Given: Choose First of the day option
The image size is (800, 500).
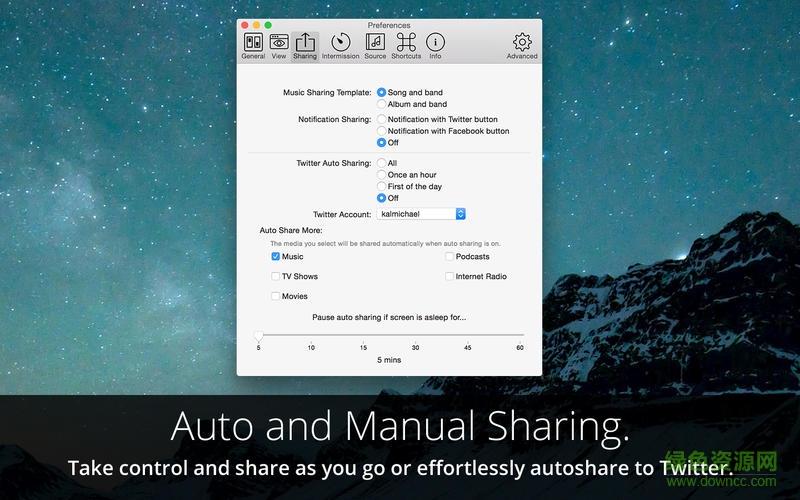Looking at the screenshot, I should (382, 187).
